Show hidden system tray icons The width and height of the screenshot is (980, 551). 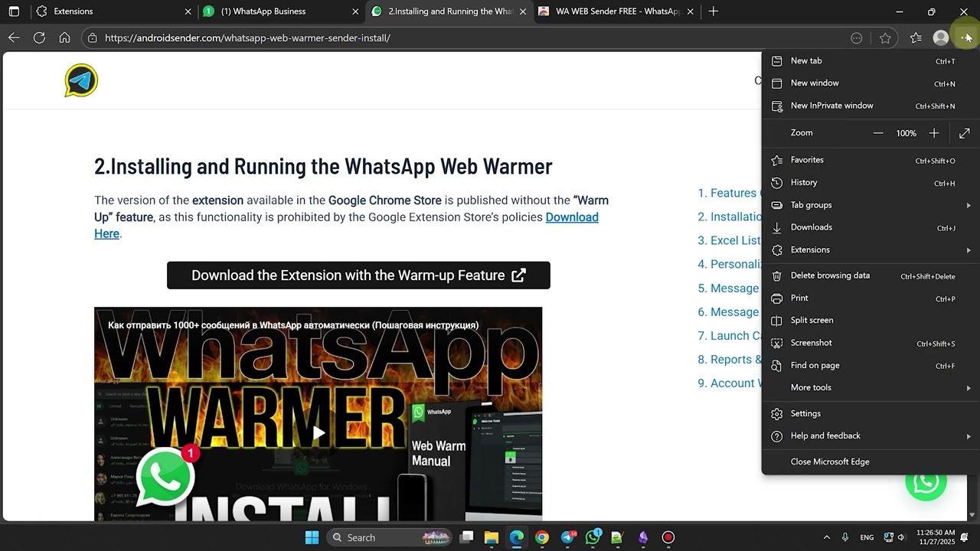tap(826, 537)
